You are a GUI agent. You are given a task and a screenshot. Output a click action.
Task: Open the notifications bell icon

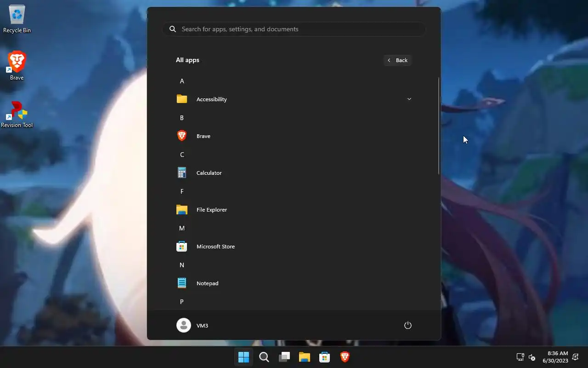(x=575, y=357)
